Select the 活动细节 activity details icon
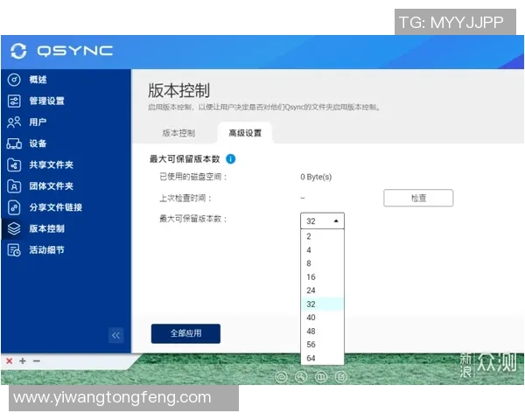 (14, 250)
